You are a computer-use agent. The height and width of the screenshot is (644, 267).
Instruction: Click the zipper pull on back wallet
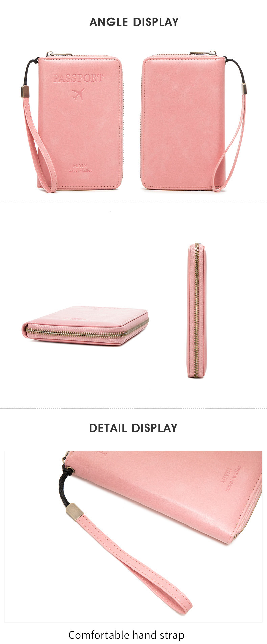click(203, 53)
